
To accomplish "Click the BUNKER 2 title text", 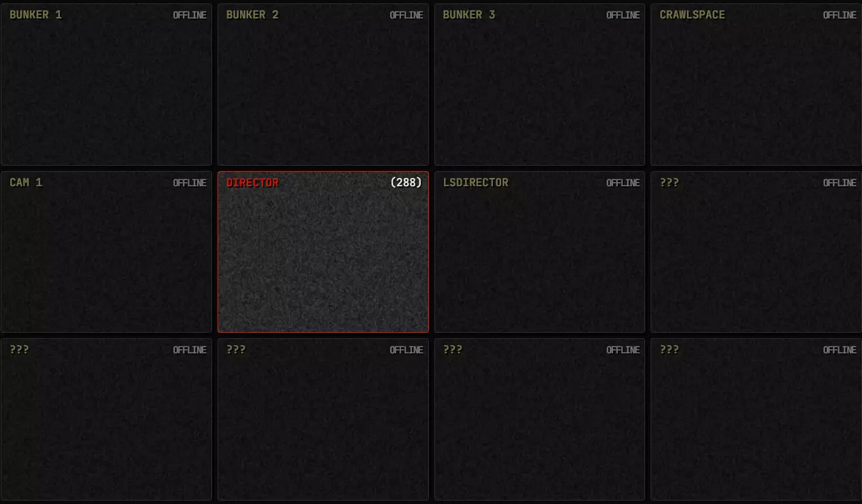I will coord(252,15).
